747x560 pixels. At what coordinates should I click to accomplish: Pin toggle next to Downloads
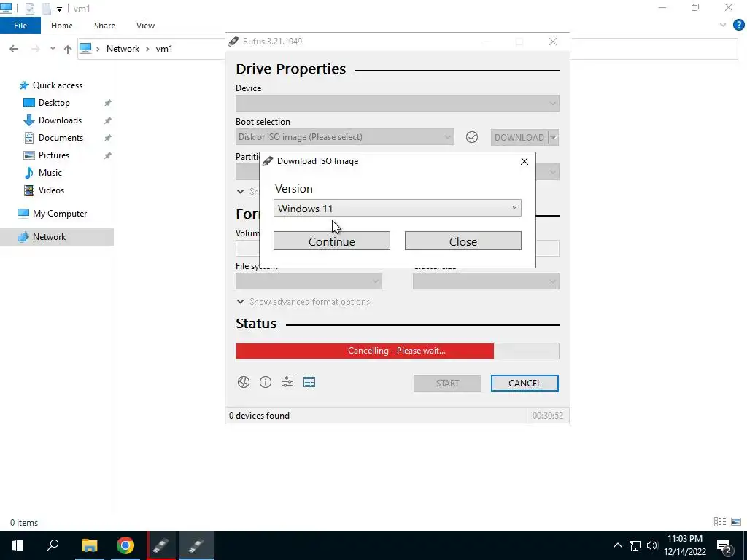click(108, 120)
